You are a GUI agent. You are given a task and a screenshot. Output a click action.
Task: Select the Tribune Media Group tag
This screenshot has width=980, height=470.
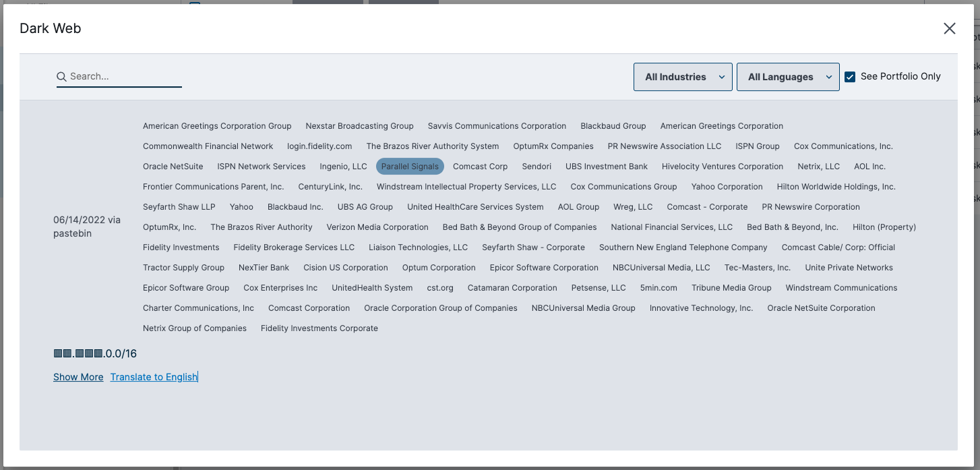[x=731, y=288]
